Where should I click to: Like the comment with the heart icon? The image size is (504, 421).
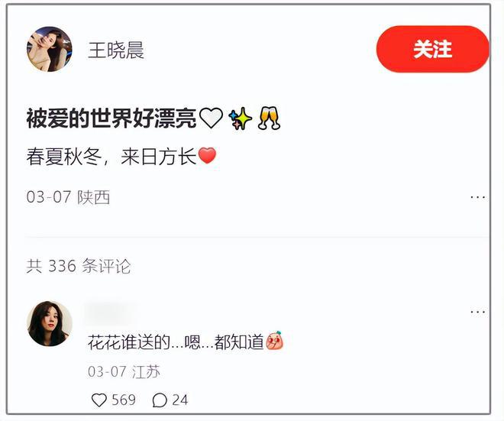[x=99, y=400]
